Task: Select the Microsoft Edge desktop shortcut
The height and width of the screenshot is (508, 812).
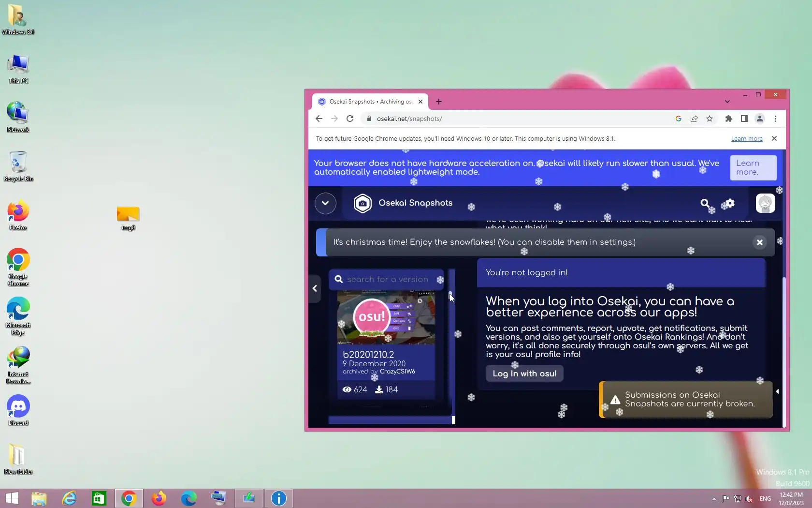Action: [18, 316]
